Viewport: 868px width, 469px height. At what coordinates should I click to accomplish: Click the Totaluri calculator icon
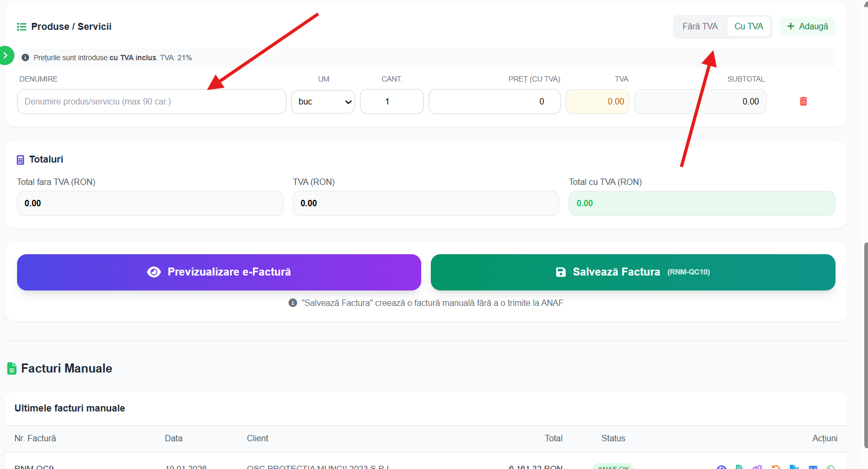tap(20, 160)
